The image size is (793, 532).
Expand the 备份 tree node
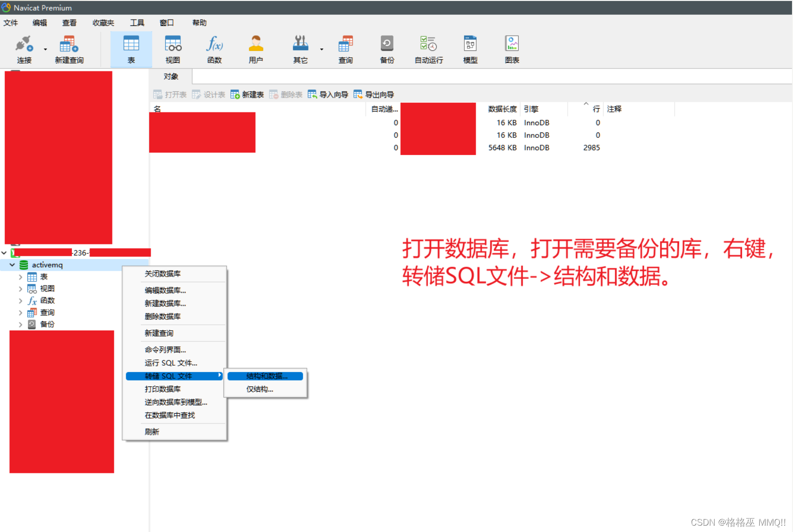pos(21,324)
